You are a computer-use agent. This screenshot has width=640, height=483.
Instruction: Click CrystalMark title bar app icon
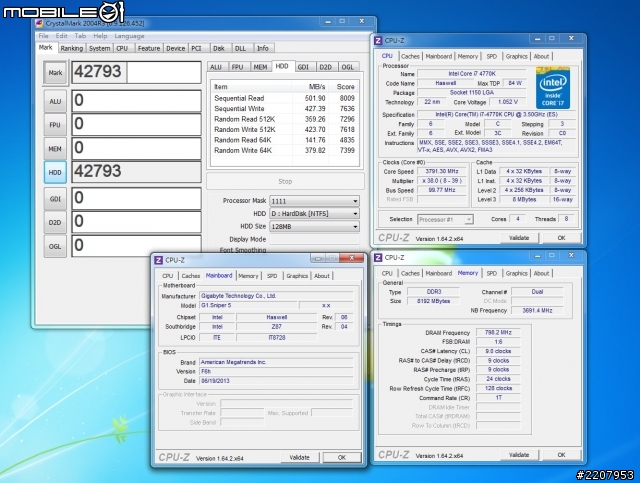point(40,23)
